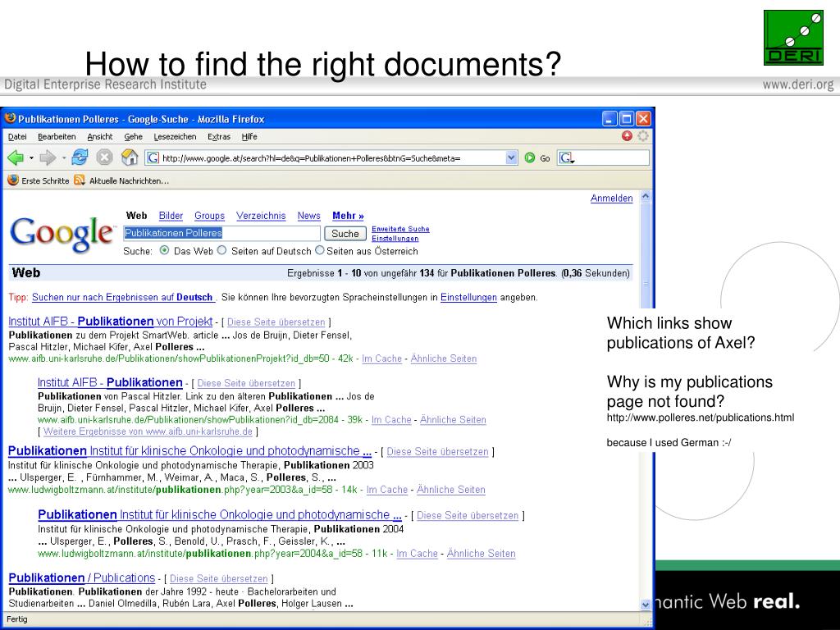Screen dimensions: 840x630
Task: Open the Bearbeiten menu
Action: pyautogui.click(x=57, y=137)
